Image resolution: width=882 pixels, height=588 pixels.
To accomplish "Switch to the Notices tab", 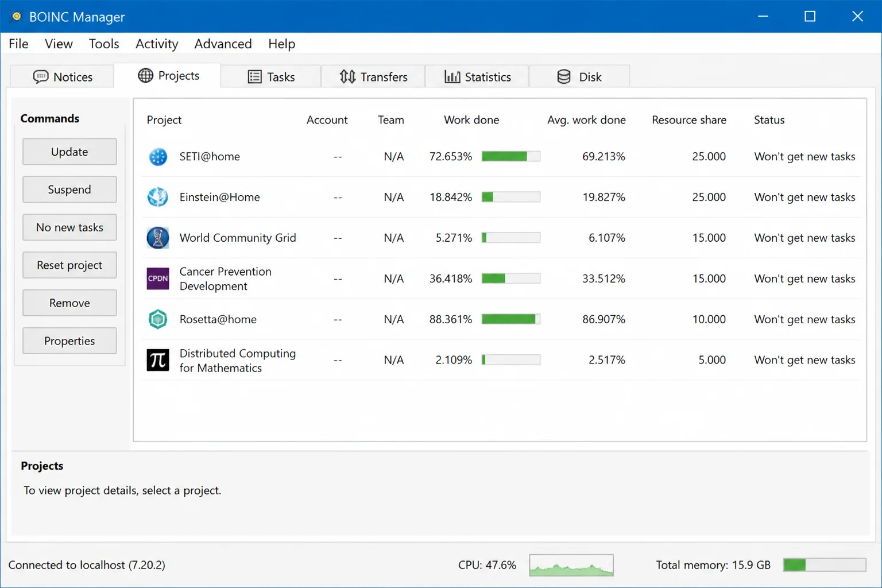I will (62, 77).
